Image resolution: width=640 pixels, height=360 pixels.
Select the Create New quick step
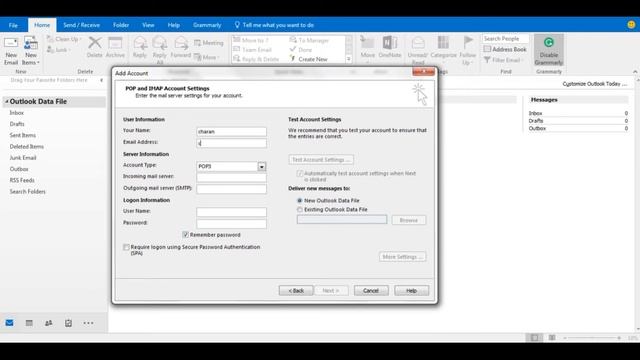click(309, 59)
